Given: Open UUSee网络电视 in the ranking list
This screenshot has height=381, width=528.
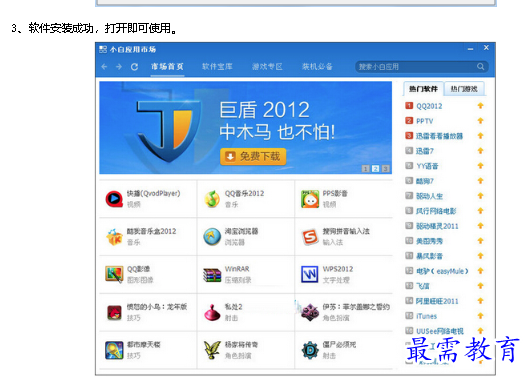Looking at the screenshot, I should pyautogui.click(x=440, y=331).
